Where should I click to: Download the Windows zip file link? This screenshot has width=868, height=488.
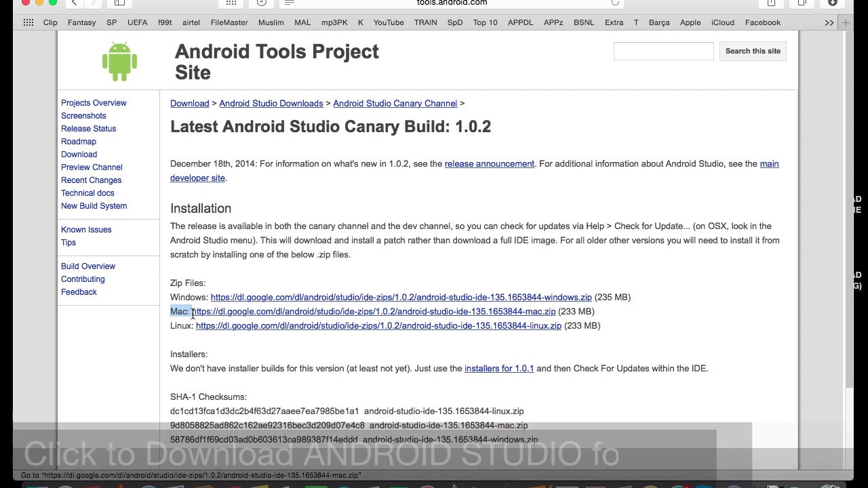tap(401, 298)
